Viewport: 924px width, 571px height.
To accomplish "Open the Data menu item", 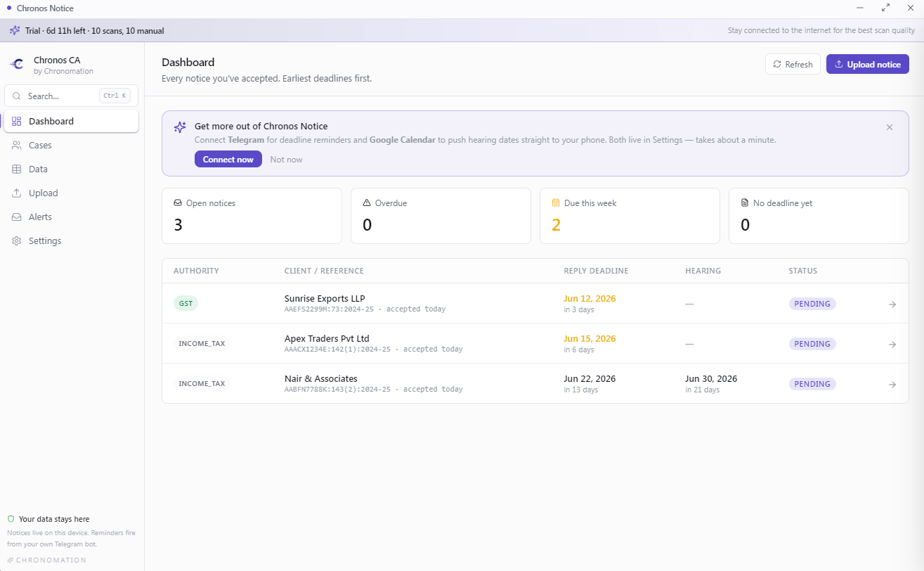I will (71, 169).
